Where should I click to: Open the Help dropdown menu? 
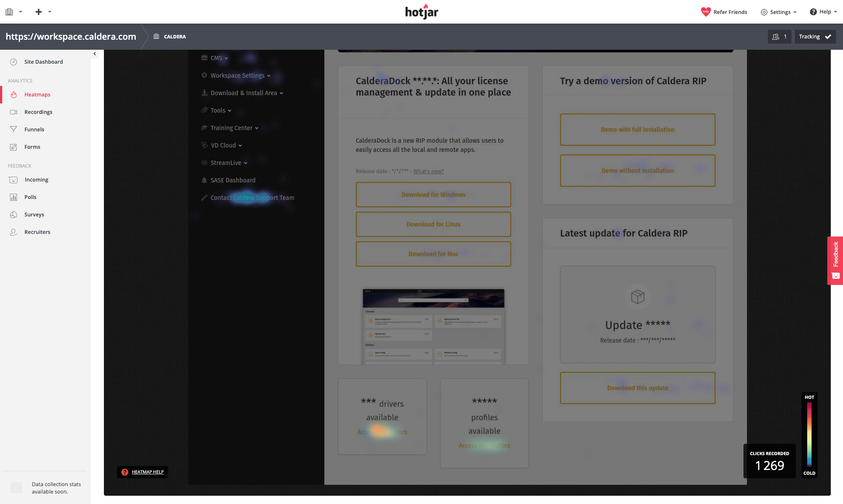(x=823, y=12)
